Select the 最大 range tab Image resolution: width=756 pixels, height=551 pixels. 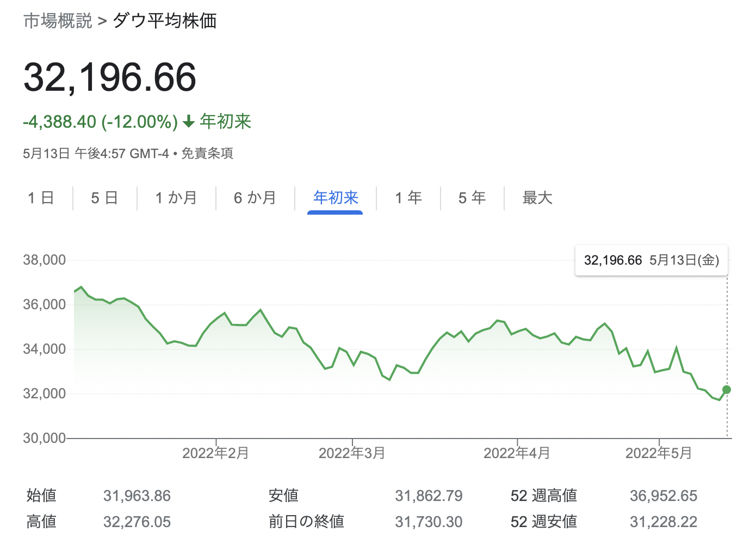click(x=537, y=198)
